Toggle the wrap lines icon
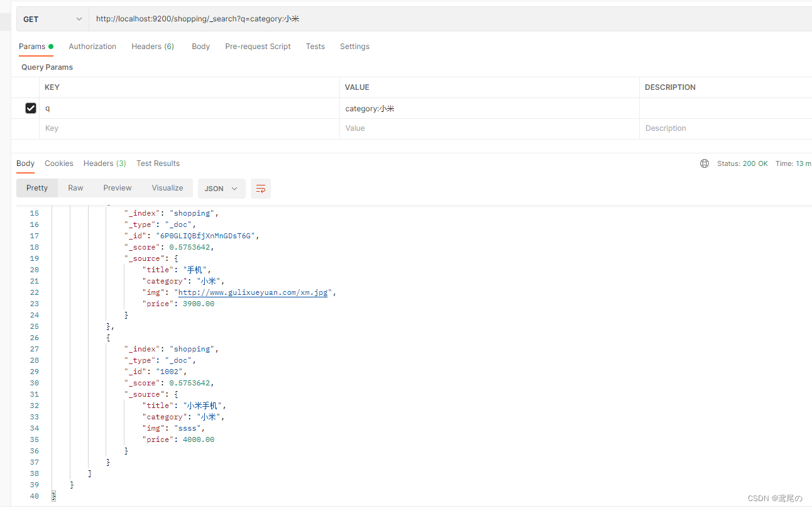812x508 pixels. (261, 189)
